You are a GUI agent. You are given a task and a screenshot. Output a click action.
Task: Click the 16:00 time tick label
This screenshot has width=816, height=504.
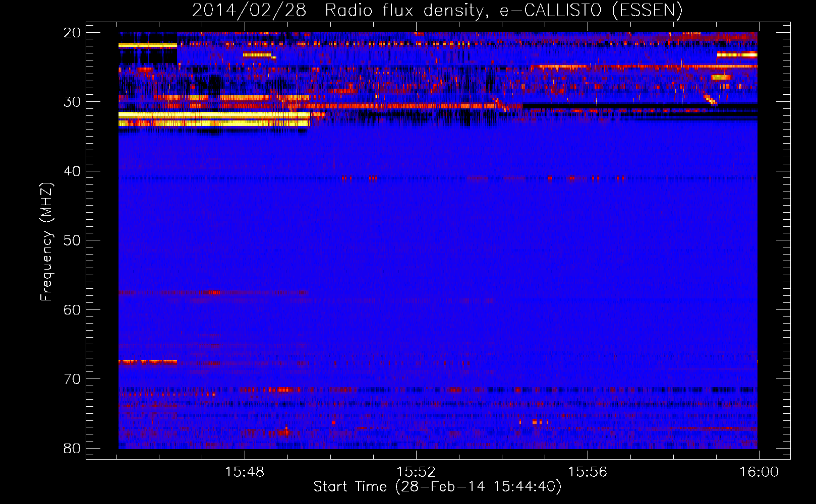(759, 472)
